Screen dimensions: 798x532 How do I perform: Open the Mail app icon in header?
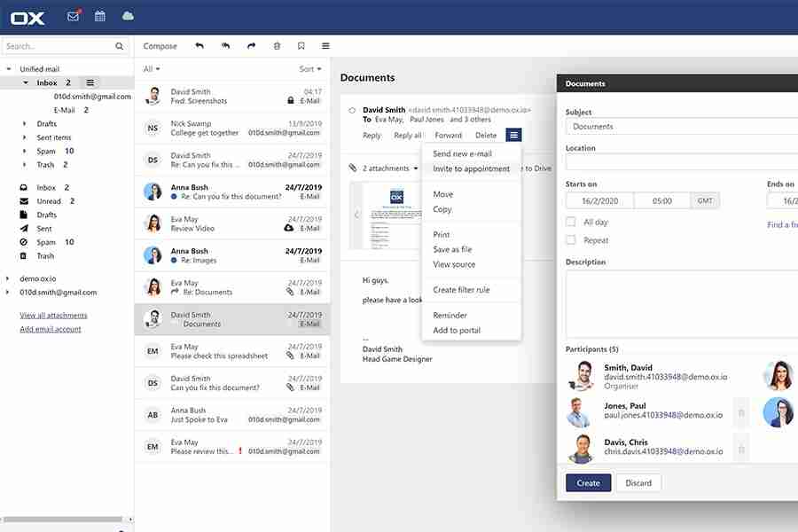[x=74, y=17]
